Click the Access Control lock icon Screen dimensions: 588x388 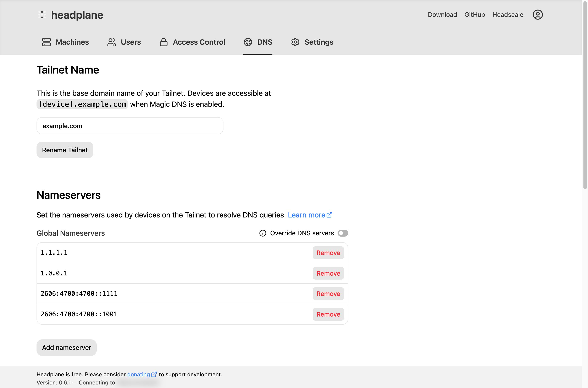click(x=163, y=42)
